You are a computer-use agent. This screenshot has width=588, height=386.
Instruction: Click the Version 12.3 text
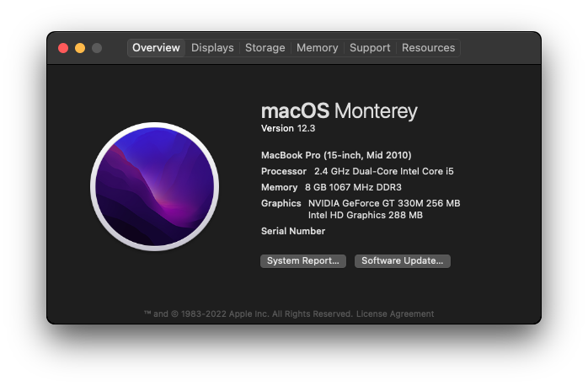click(288, 128)
